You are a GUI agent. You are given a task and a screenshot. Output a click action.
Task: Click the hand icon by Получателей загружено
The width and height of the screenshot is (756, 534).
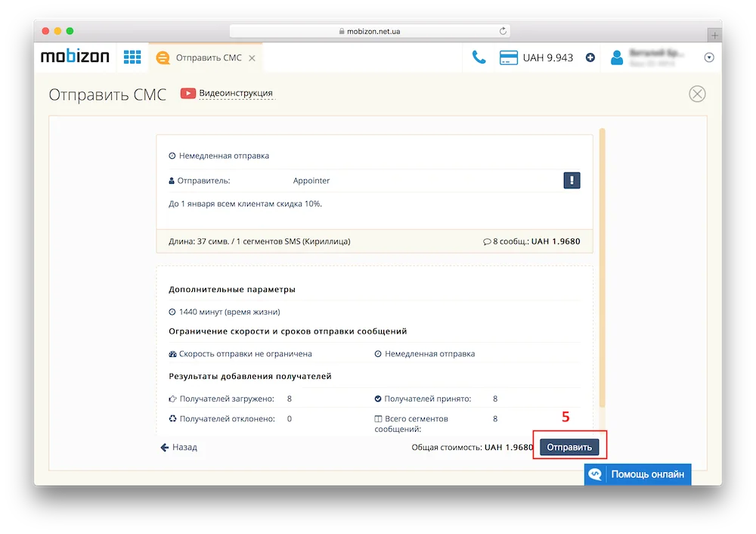pyautogui.click(x=172, y=399)
